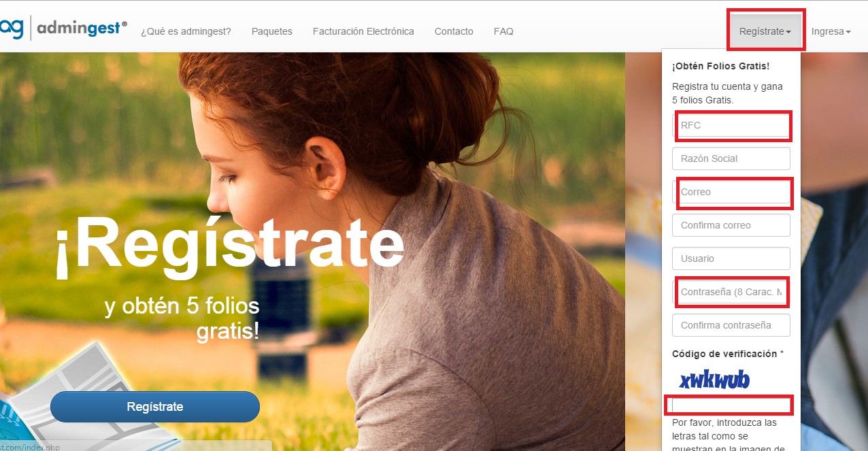This screenshot has height=451, width=868.
Task: Select the Confirma contraseña field
Action: click(x=731, y=325)
